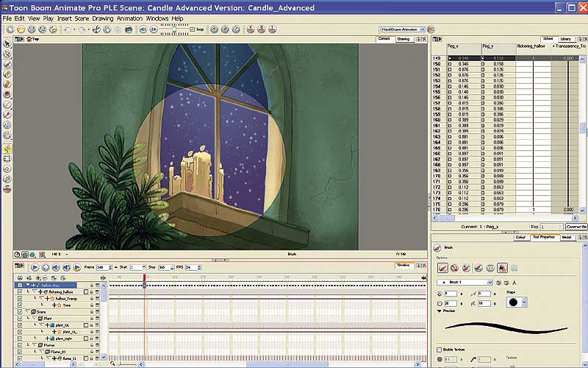Click the timeline zoom slider
588x368 pixels.
126,364
